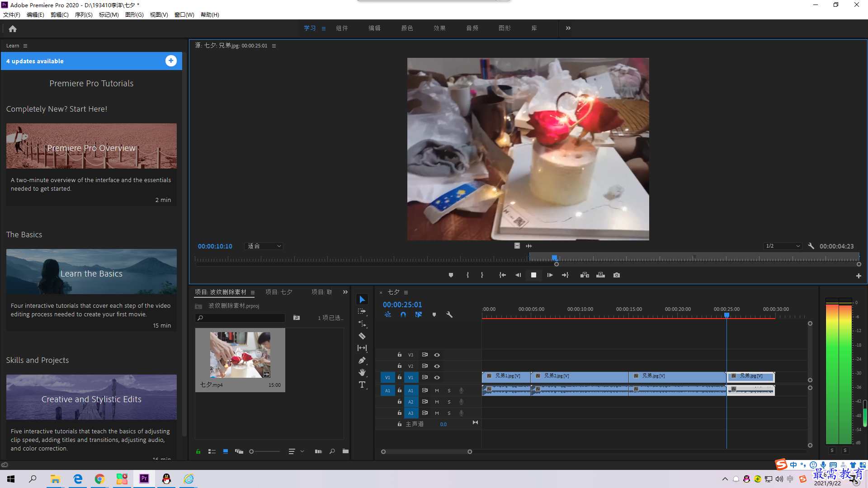Expand the workspace overflow chevrons
Screen dimensions: 868x488
tap(568, 28)
